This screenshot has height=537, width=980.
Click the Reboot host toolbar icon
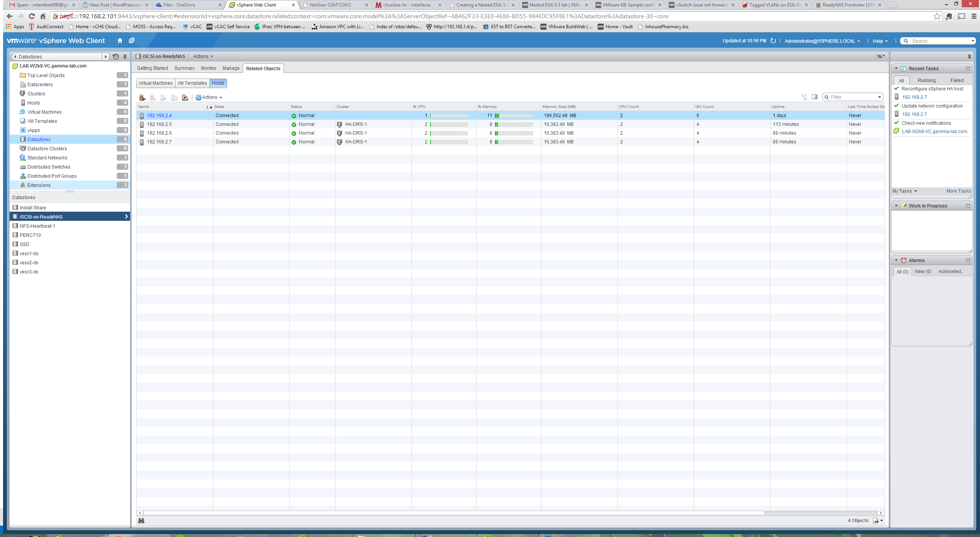(x=185, y=98)
